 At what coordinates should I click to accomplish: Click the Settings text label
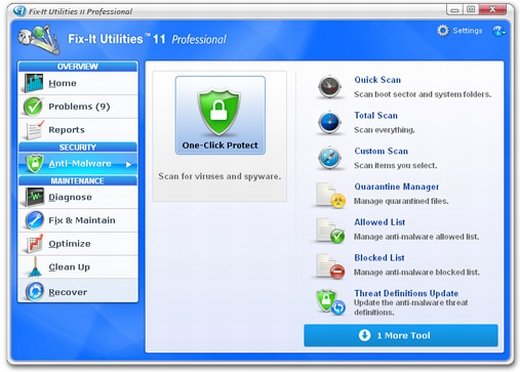[x=468, y=31]
